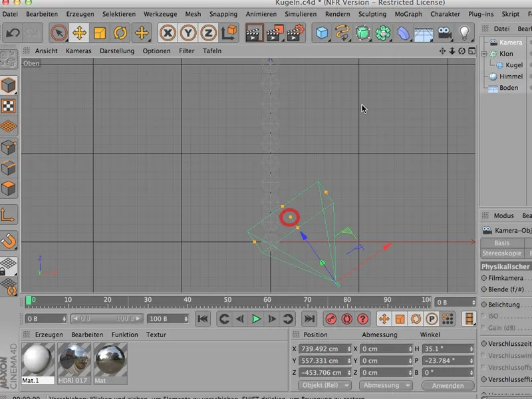The image size is (532, 399).
Task: Toggle the Belichtung option circle
Action: pyautogui.click(x=484, y=305)
